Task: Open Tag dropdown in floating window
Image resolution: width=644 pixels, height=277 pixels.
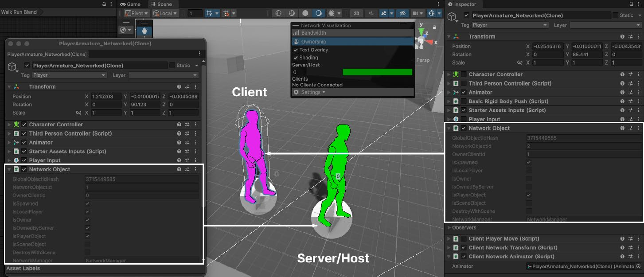Action: (69, 75)
